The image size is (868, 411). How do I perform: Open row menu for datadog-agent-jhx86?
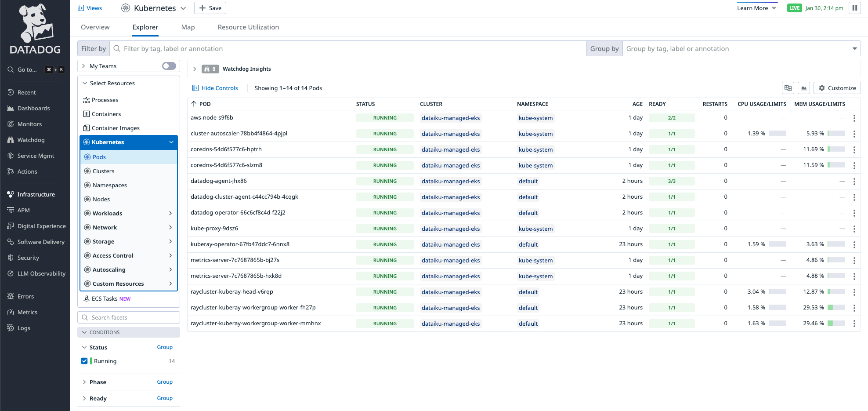[x=854, y=181]
